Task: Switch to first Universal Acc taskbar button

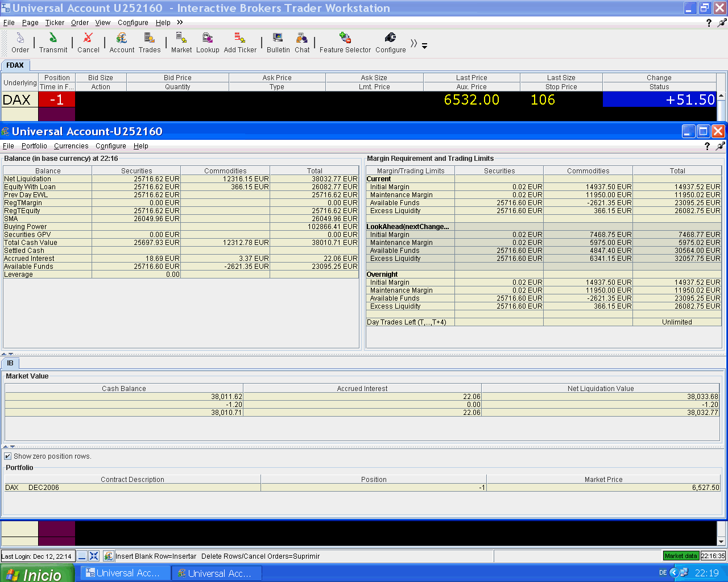Action: tap(125, 573)
